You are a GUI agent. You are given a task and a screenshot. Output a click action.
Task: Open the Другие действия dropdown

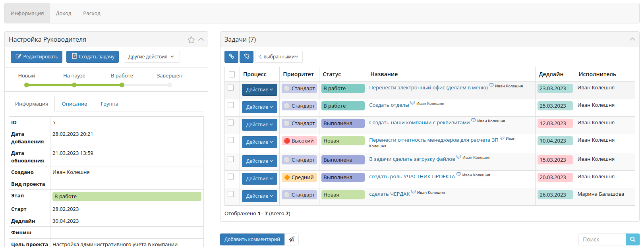[x=152, y=57]
